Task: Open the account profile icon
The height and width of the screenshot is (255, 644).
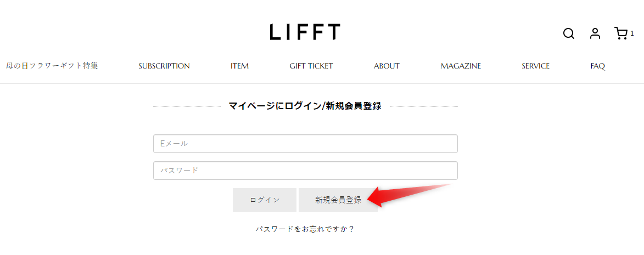Action: (x=595, y=34)
